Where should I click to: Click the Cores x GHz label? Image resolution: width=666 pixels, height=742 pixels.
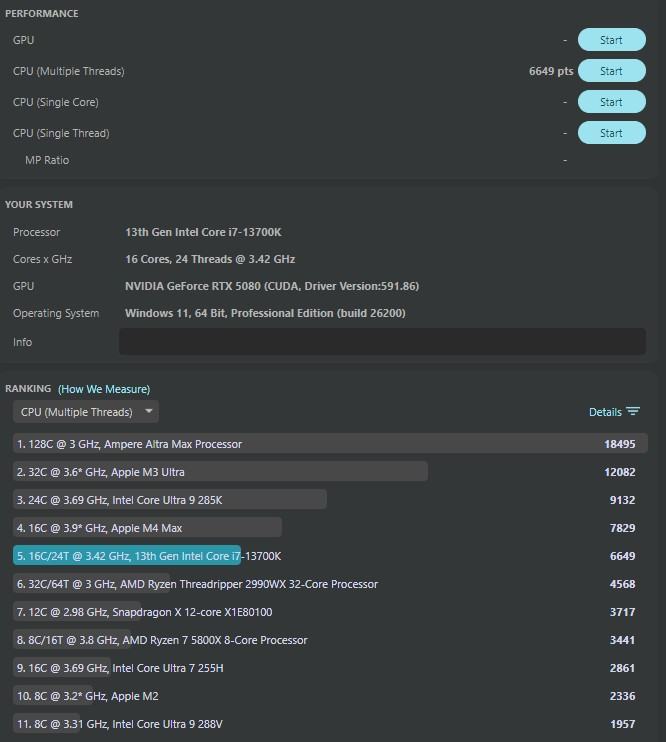[43, 259]
